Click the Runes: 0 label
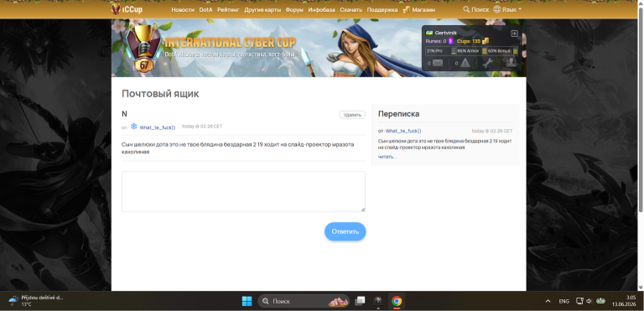This screenshot has width=644, height=311. pos(436,41)
